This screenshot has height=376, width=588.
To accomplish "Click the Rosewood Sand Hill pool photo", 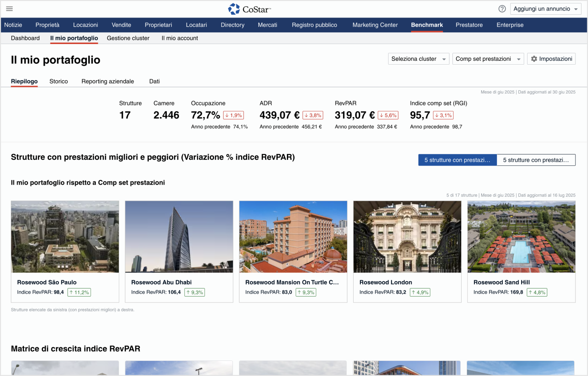I will click(521, 237).
